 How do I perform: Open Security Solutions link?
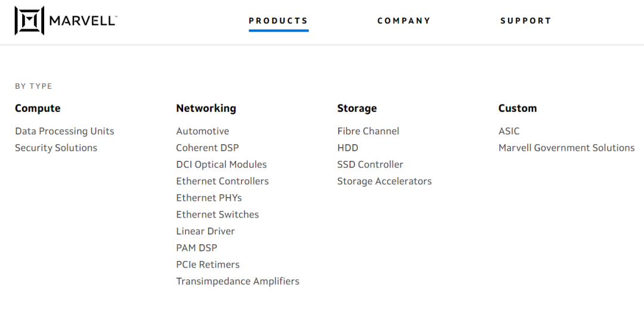[56, 148]
